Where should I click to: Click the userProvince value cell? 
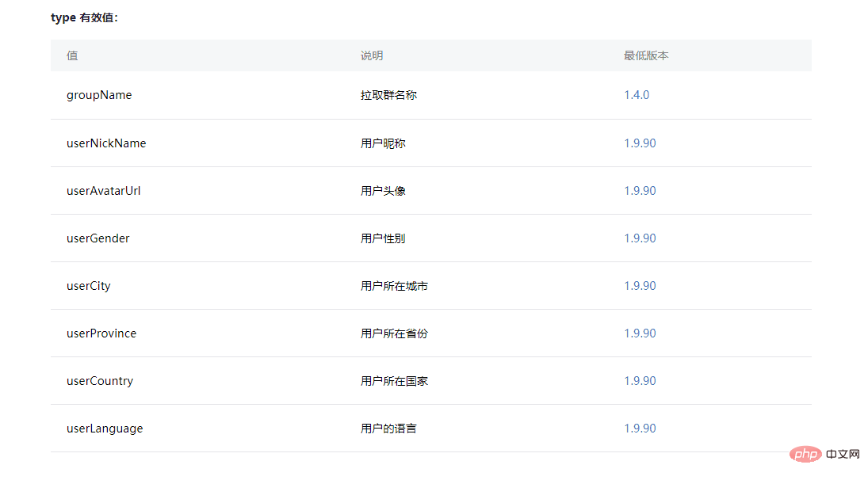pos(101,333)
